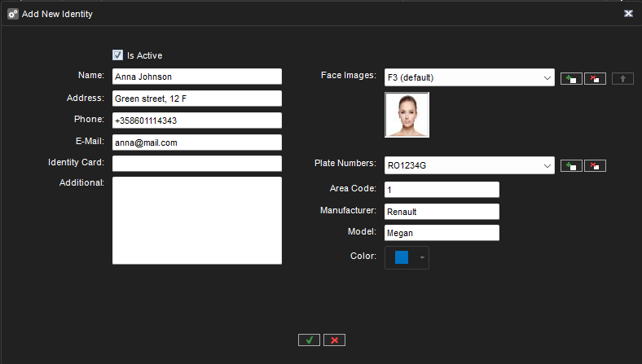Focus the Address input field

[x=196, y=99]
